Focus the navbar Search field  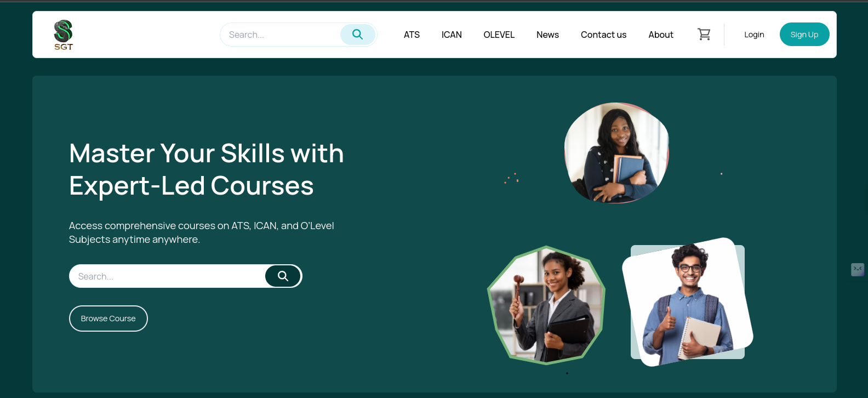click(281, 35)
